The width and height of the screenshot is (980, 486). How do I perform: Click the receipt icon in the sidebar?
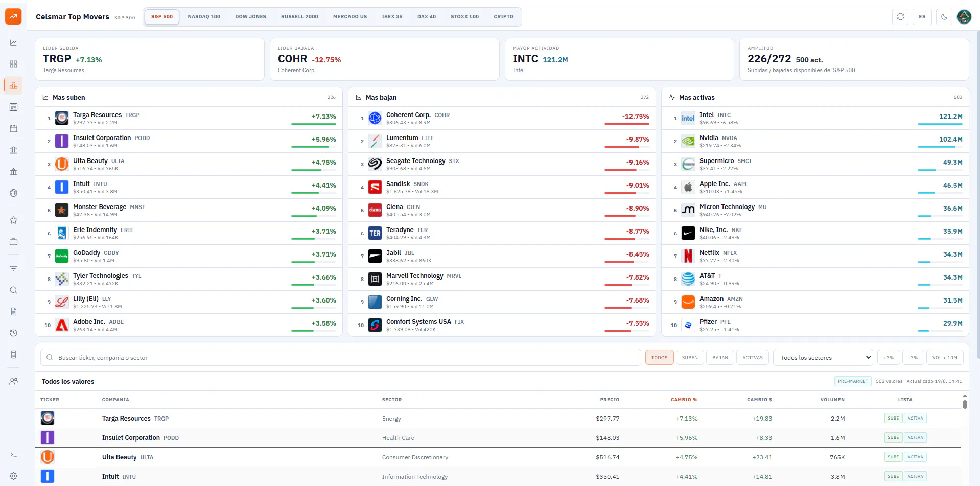14,355
